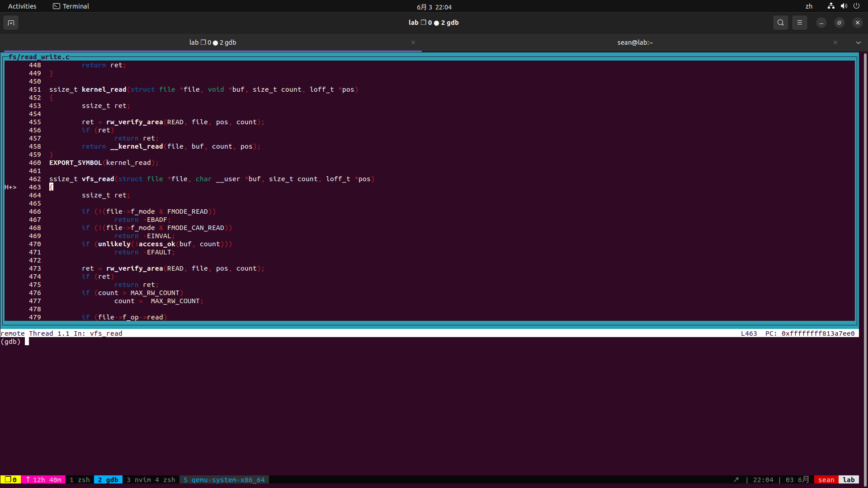Click the gdb prompt input line
Screen dimensions: 868x488
click(429, 342)
